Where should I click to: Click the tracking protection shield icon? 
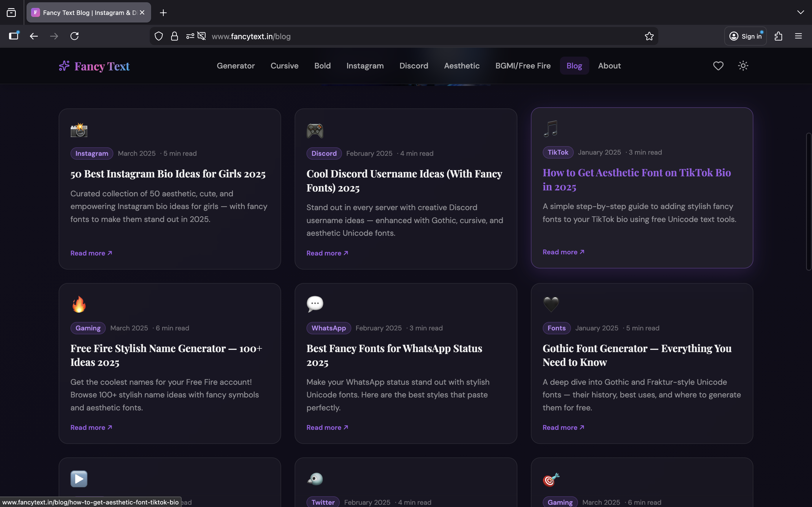(159, 36)
